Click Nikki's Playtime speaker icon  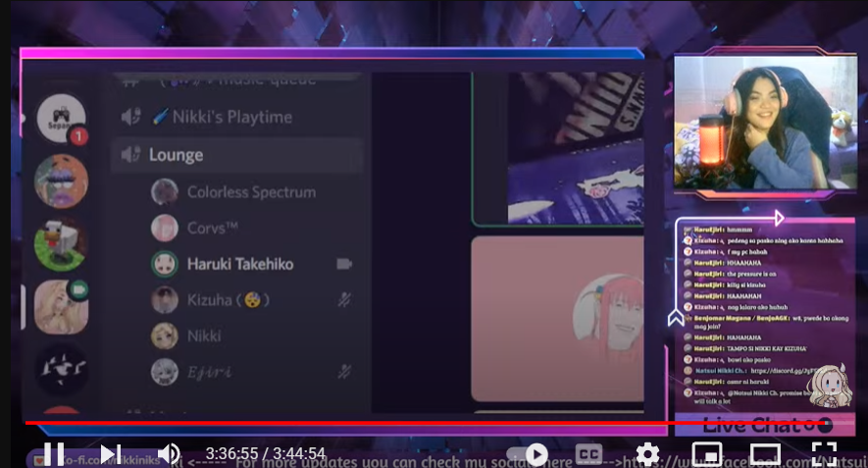pos(130,117)
